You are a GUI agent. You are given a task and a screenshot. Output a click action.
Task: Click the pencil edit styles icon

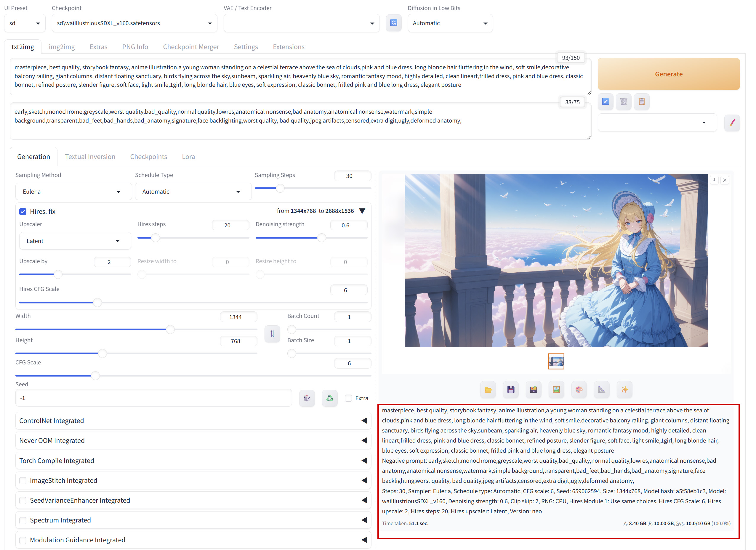click(x=732, y=123)
